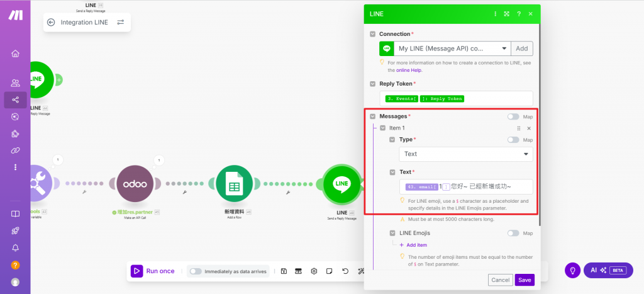Open the Team icon in the sidebar

pos(15,83)
